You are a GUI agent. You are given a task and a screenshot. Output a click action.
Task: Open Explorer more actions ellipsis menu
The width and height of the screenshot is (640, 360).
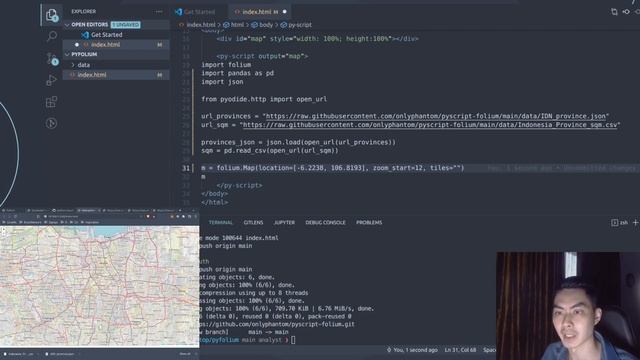point(159,12)
